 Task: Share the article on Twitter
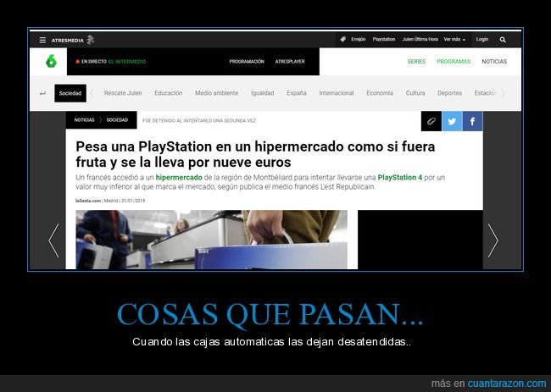(x=452, y=121)
